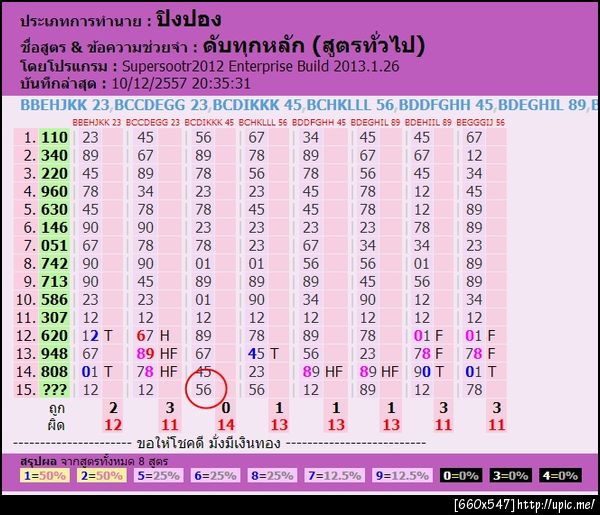Click the 6=25% summary badge
Screen dimensions: 600x515
[215, 476]
